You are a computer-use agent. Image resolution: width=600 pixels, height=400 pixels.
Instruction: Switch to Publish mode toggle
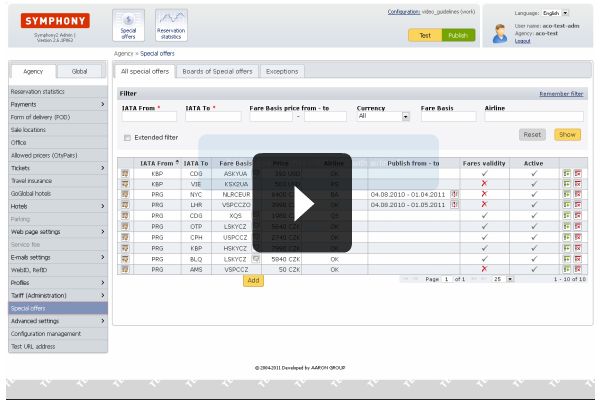click(x=458, y=35)
